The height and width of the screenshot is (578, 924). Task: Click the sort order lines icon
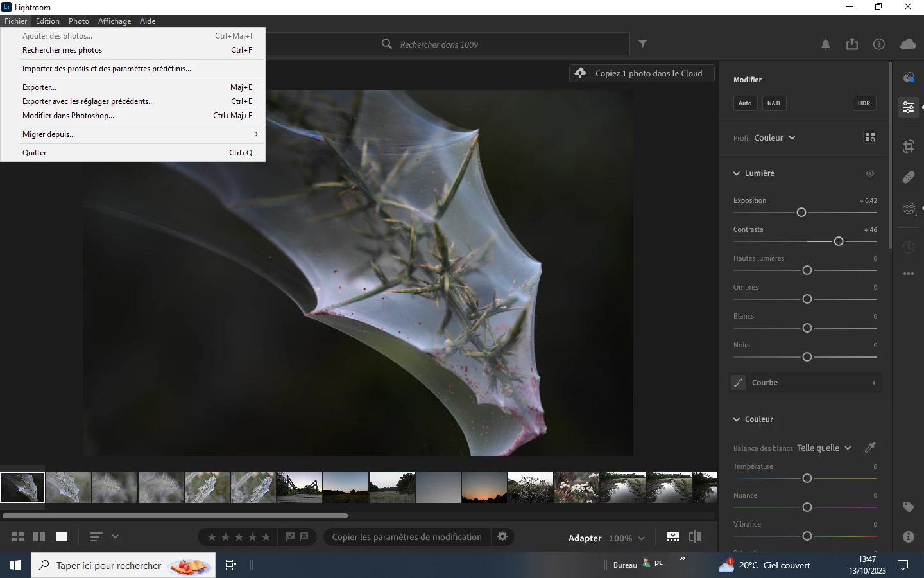click(x=96, y=537)
